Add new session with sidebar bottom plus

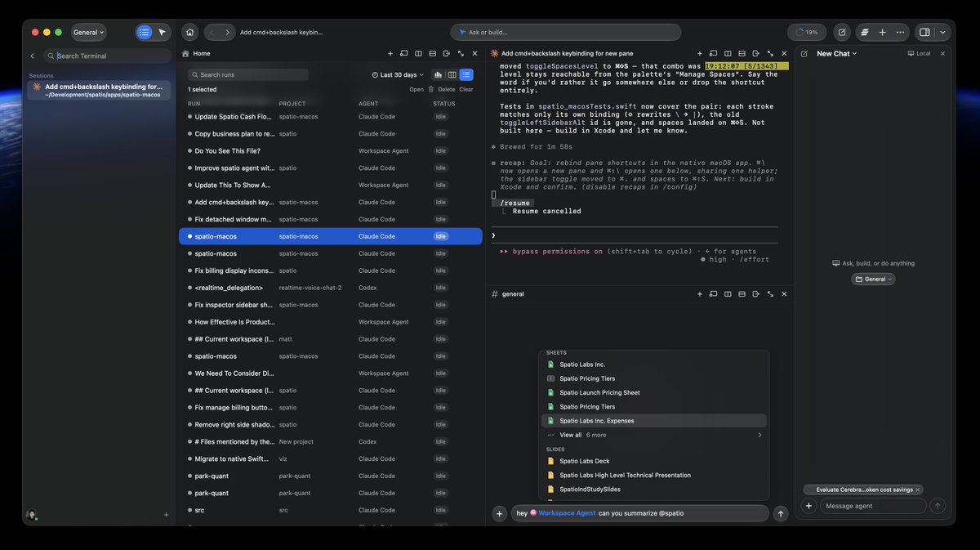click(x=166, y=515)
